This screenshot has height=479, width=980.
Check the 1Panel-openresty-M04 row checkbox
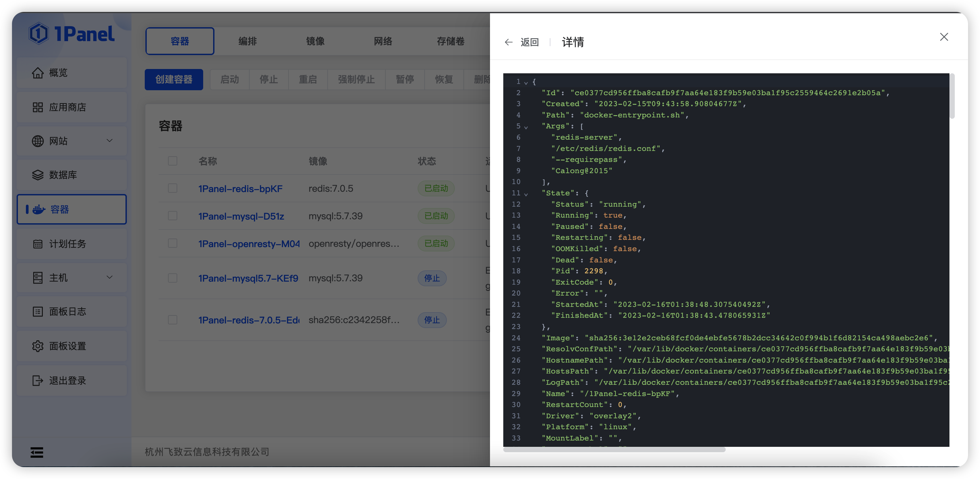tap(172, 243)
